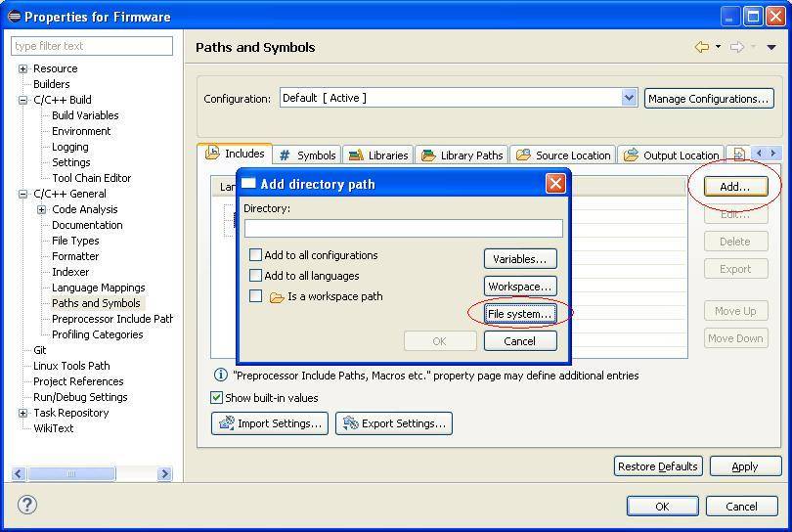This screenshot has height=532, width=792.
Task: Select Builders in the tree
Action: coord(52,84)
